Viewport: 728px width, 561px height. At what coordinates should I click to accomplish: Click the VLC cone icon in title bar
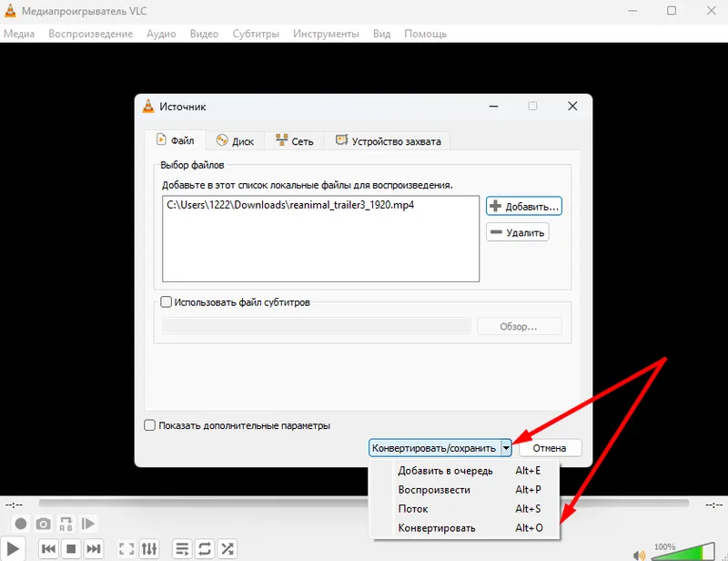pyautogui.click(x=10, y=11)
